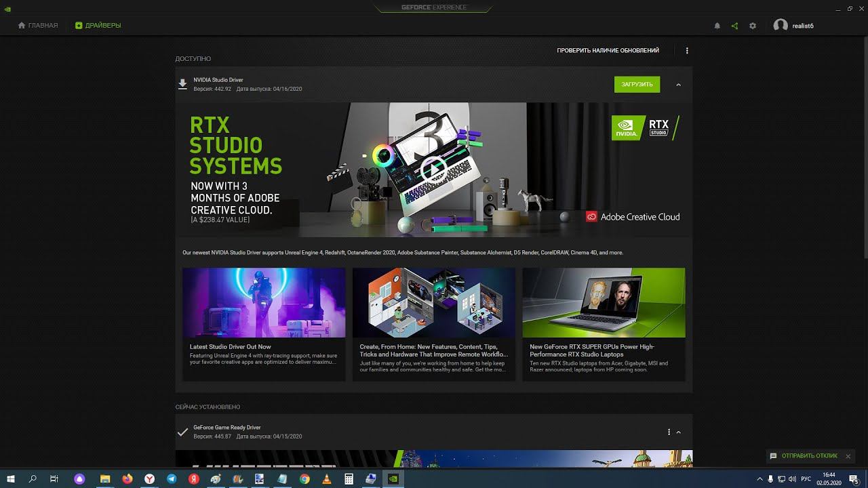Open Calculator from the taskbar

coord(349,479)
